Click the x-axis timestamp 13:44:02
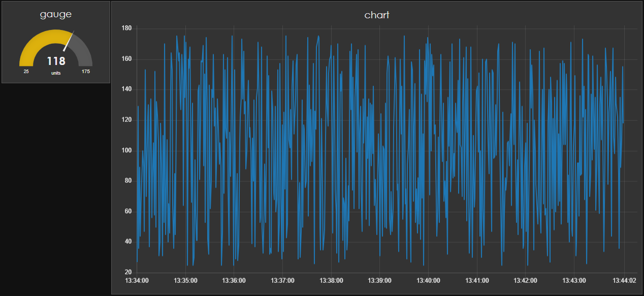Screen dimensions: 644x296 [625, 280]
